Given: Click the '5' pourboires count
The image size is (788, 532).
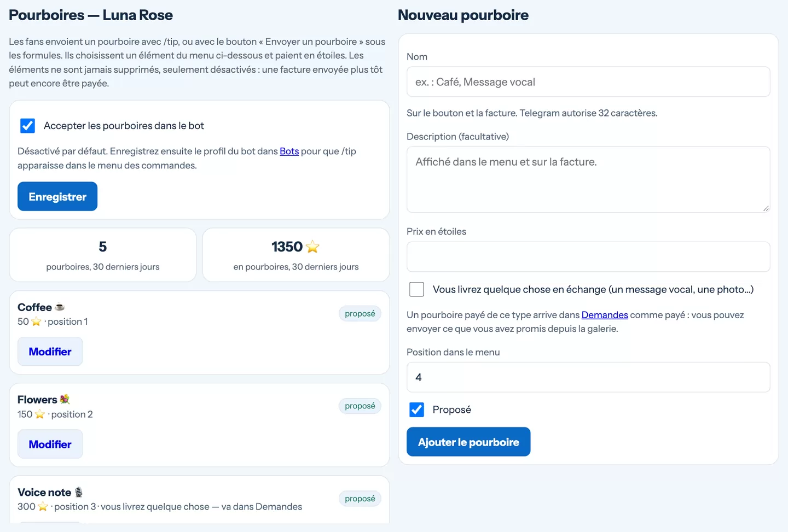Looking at the screenshot, I should coord(103,247).
